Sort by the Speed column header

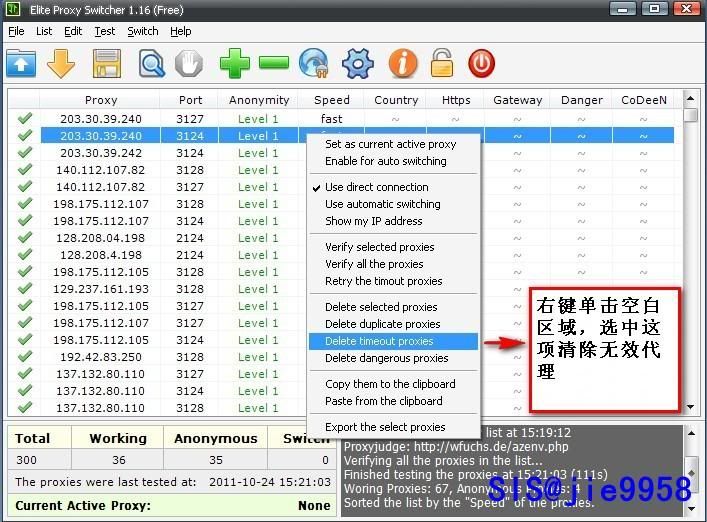click(x=331, y=100)
